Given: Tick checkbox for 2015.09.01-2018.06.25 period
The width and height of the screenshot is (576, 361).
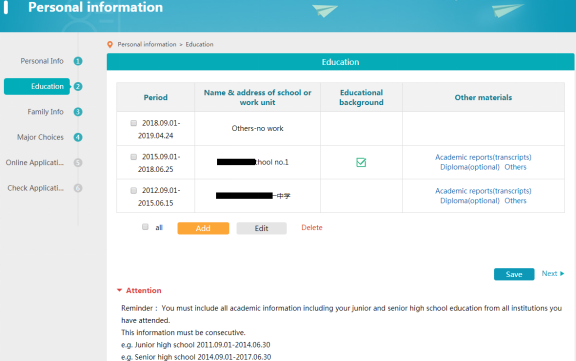Looking at the screenshot, I should tap(134, 157).
